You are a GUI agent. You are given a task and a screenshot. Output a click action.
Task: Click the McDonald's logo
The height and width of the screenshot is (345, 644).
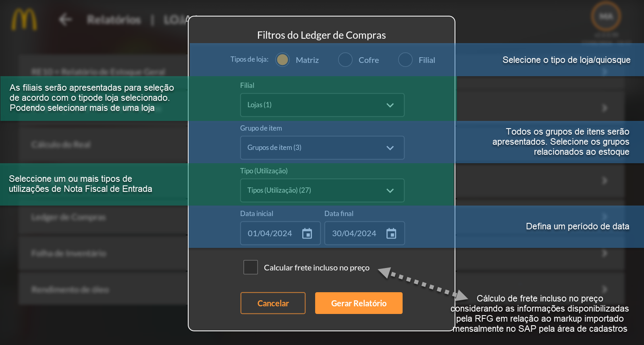[24, 20]
